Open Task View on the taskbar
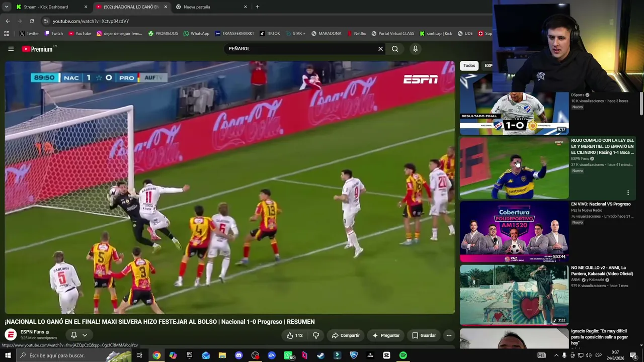Viewport: 644px width, 362px height. (139, 355)
